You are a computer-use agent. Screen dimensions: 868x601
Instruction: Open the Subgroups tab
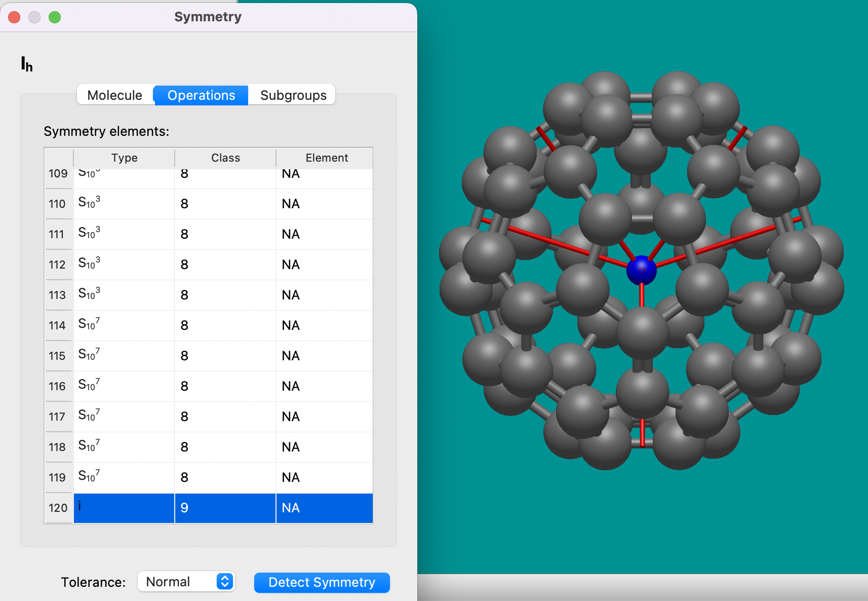coord(293,95)
